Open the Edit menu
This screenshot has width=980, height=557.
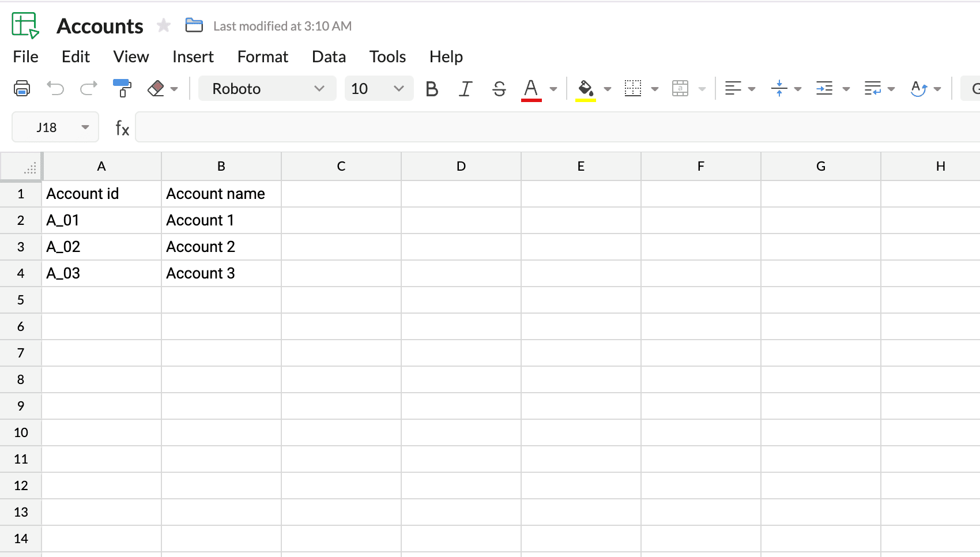(76, 57)
